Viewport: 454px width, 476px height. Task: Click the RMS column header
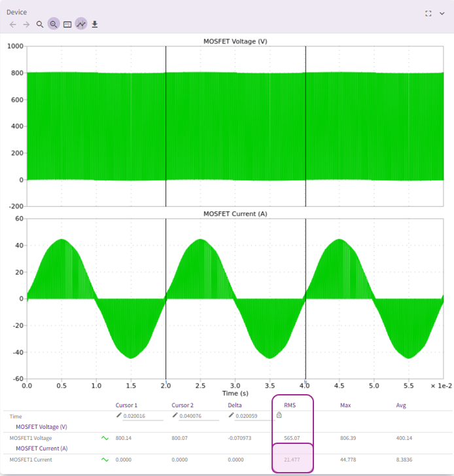290,405
